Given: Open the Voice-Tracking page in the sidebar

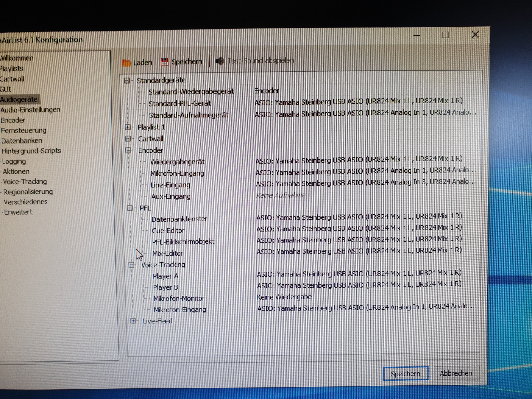Looking at the screenshot, I should pyautogui.click(x=25, y=182).
